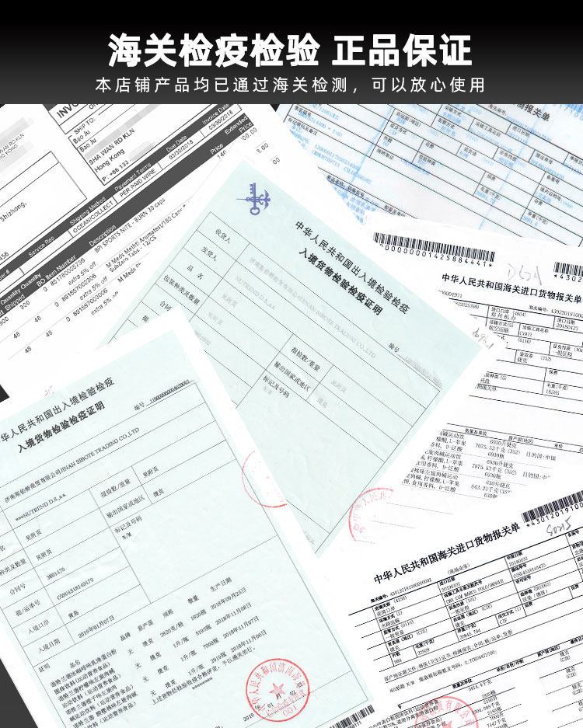Click the headline 海关检疫检验 正品保证
583x728 pixels.
[291, 50]
